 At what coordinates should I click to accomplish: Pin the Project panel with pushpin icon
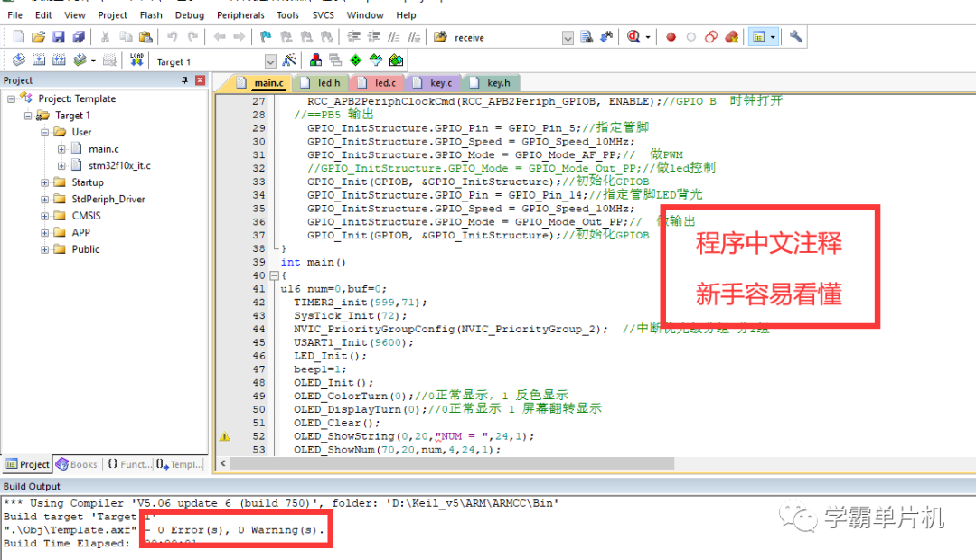coord(184,80)
